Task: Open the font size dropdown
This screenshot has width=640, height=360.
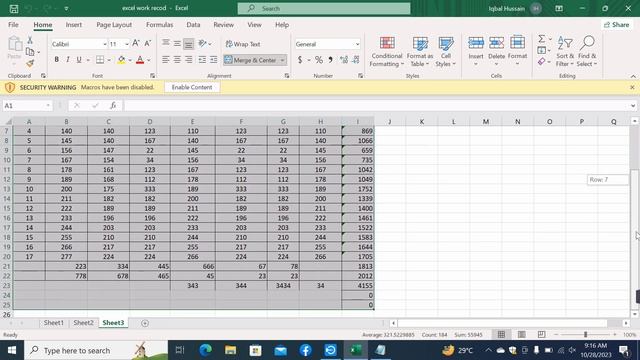Action: [127, 44]
